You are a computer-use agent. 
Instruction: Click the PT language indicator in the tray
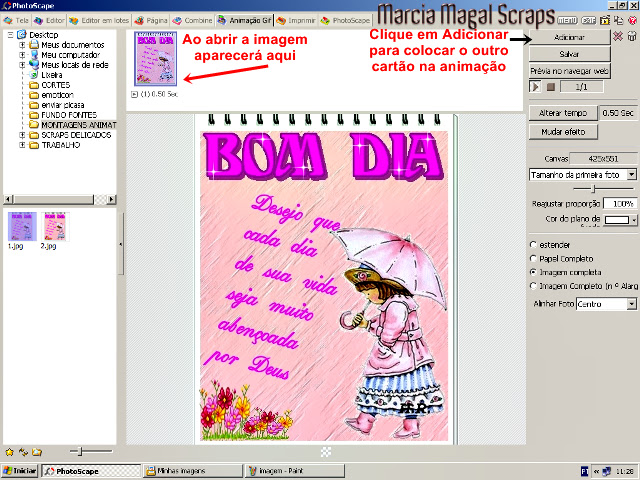tap(584, 471)
